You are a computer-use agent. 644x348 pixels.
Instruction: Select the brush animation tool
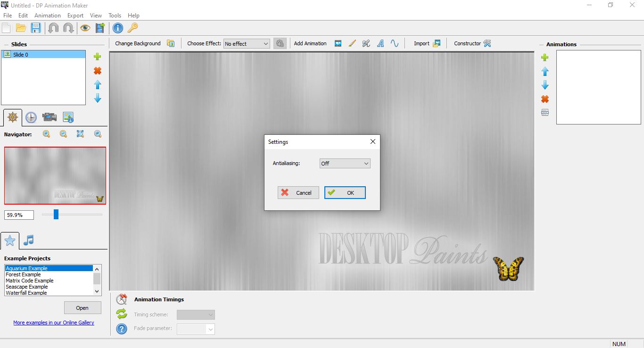click(x=352, y=43)
